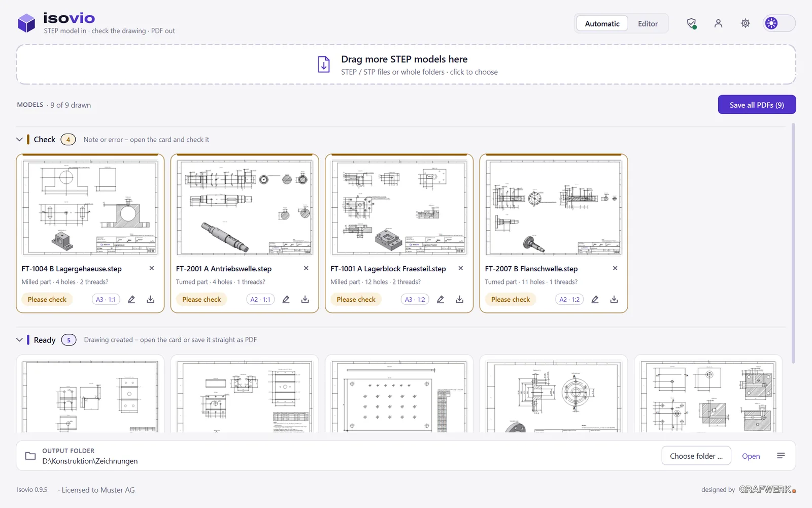Open the output folder options menu icon
This screenshot has width=812, height=508.
pyautogui.click(x=781, y=456)
